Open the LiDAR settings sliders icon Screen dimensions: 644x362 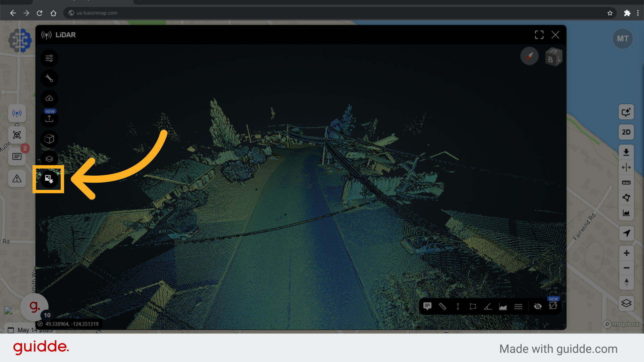(x=49, y=58)
